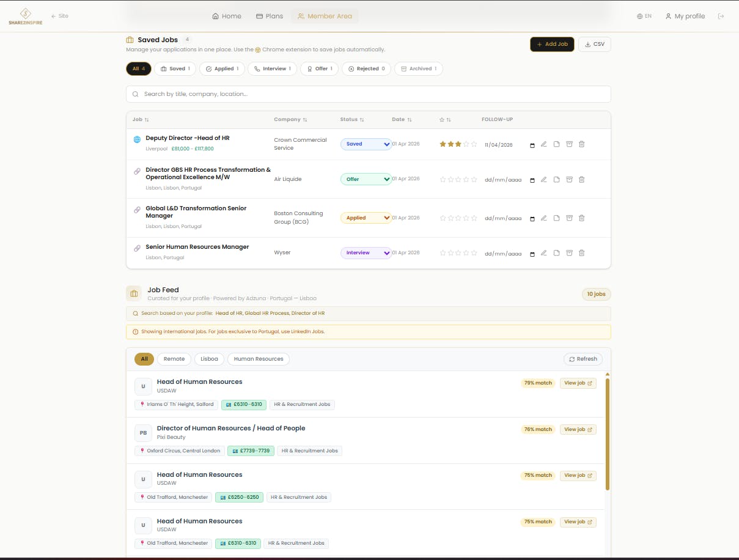Open notes icon for Boston Consulting Group row
739x560 pixels.
pyautogui.click(x=556, y=218)
